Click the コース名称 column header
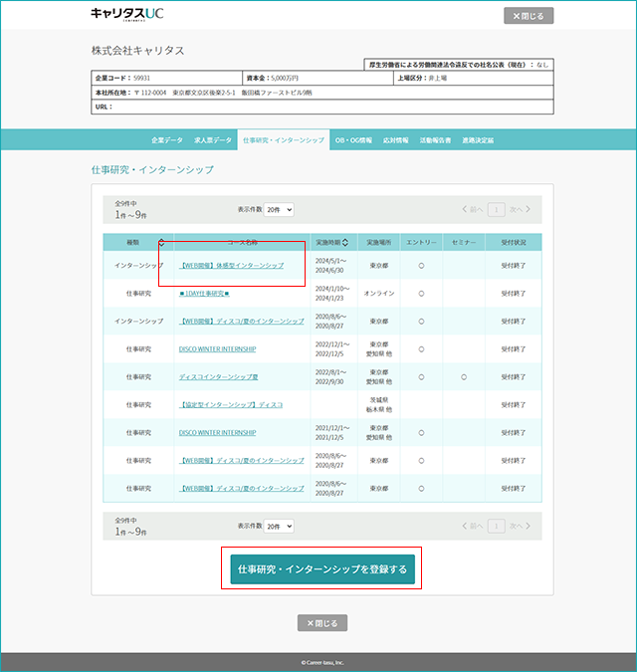This screenshot has width=637, height=672. 243,243
